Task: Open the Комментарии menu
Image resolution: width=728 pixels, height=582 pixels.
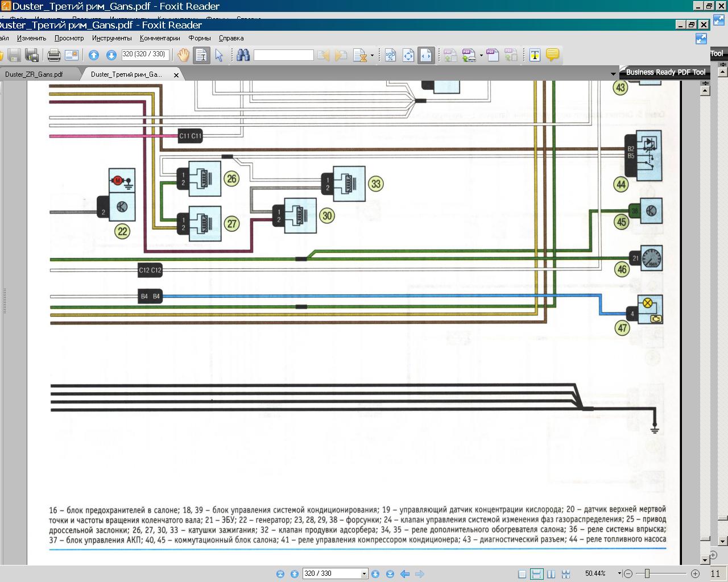Action: [160, 38]
